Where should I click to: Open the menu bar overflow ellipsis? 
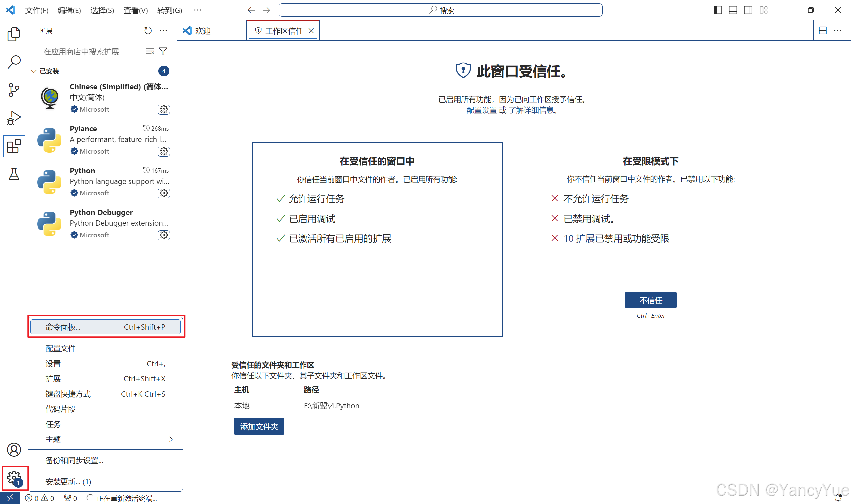click(198, 10)
